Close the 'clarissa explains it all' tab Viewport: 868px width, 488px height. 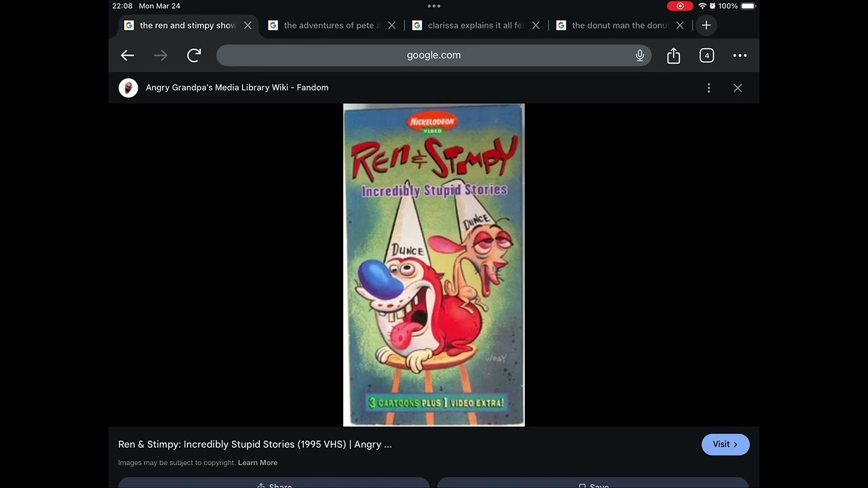pos(536,25)
